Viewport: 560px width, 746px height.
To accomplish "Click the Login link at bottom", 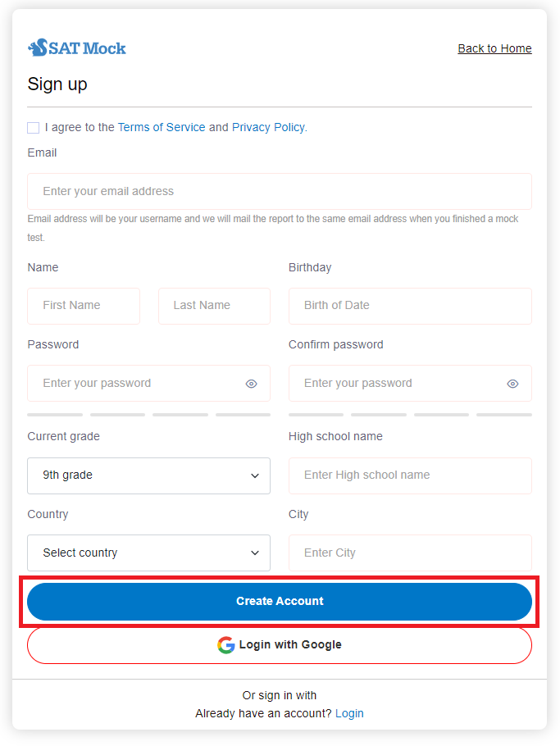I will 349,714.
